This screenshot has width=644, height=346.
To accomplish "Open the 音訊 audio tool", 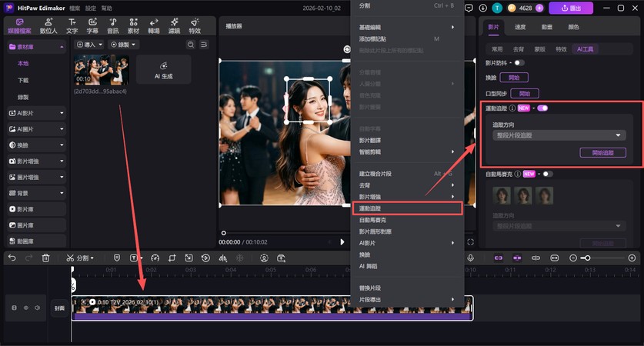I will pyautogui.click(x=113, y=26).
